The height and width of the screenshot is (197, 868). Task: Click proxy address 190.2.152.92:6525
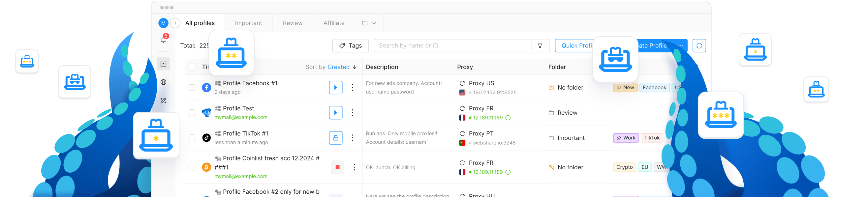495,92
